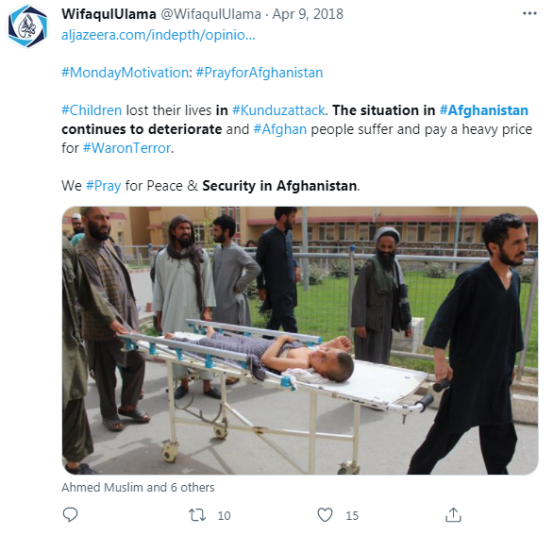Open the aljazeera.com article link
The height and width of the screenshot is (536, 554).
click(158, 35)
